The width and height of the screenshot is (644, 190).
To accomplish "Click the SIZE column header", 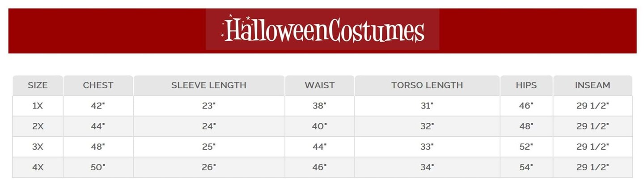I will [38, 85].
